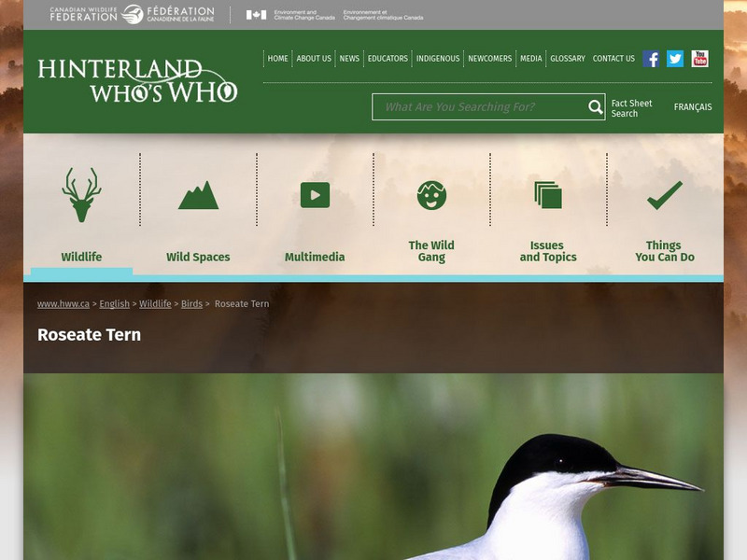Click the deer antler Wildlife icon

tap(81, 195)
